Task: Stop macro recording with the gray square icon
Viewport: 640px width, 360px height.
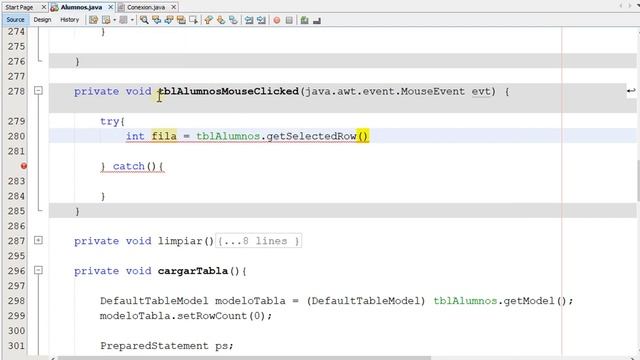Action: [289, 20]
